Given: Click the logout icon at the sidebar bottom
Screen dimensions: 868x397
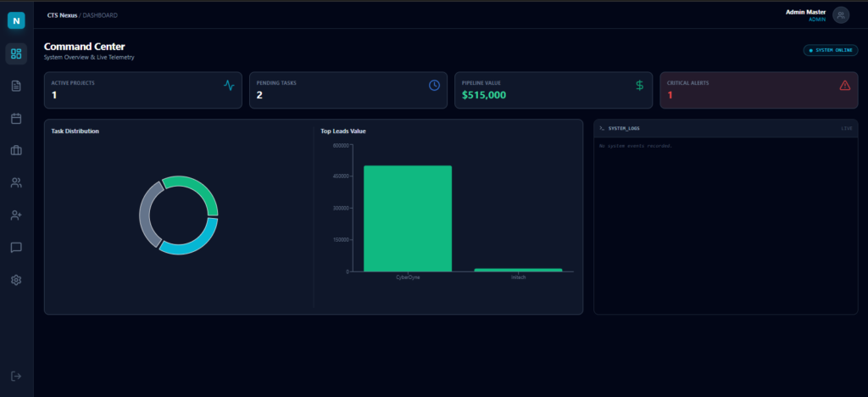Looking at the screenshot, I should click(x=16, y=376).
